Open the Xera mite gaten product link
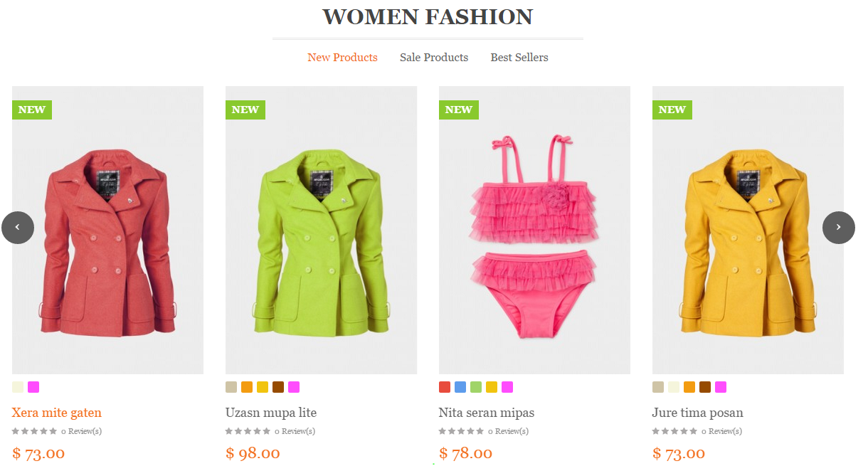The height and width of the screenshot is (471, 868). pos(57,413)
